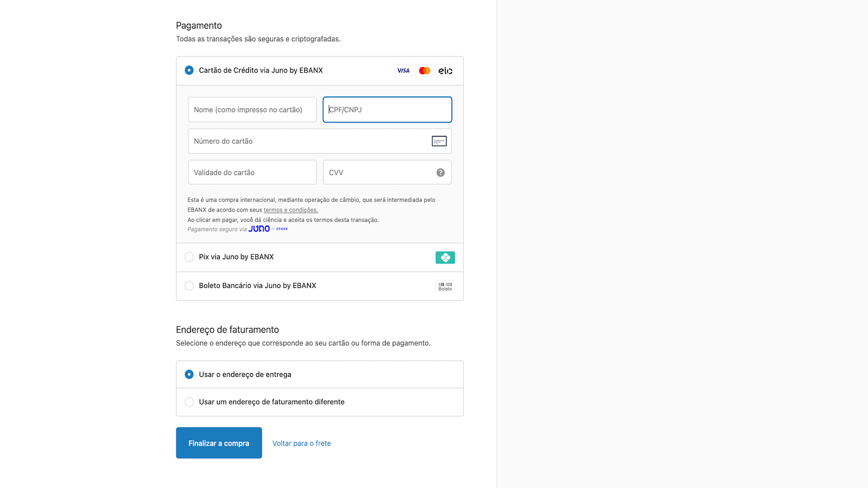The image size is (868, 488).
Task: Open the CVV help question mark
Action: coord(441,172)
